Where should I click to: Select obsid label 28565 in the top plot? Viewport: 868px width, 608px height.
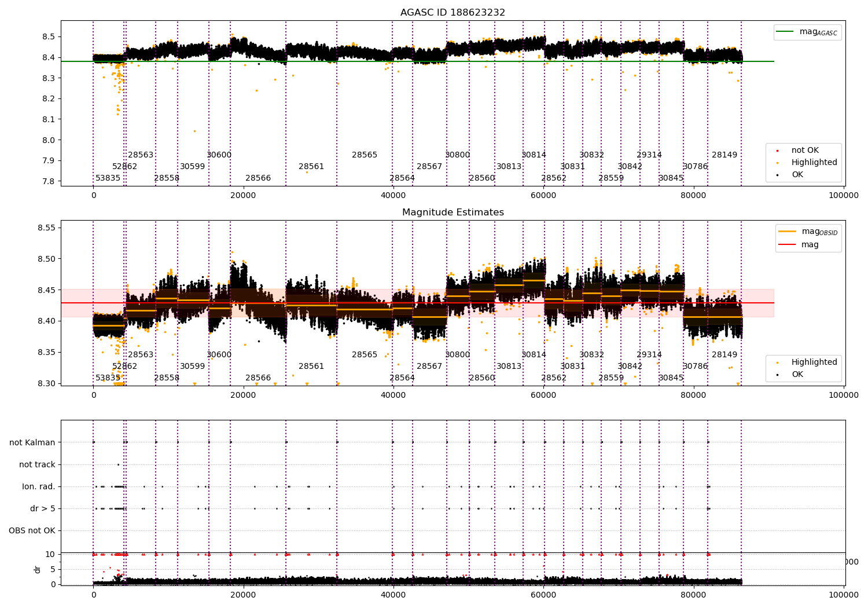tap(365, 155)
